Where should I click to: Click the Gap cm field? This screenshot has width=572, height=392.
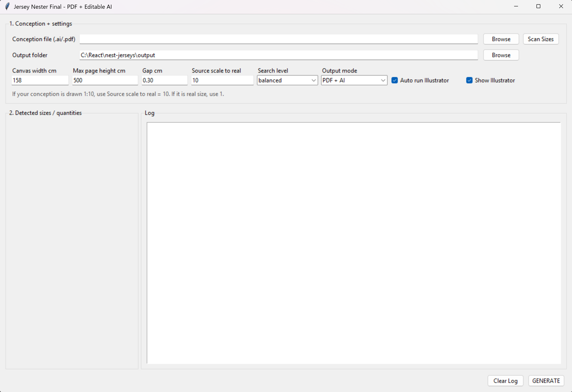[164, 80]
